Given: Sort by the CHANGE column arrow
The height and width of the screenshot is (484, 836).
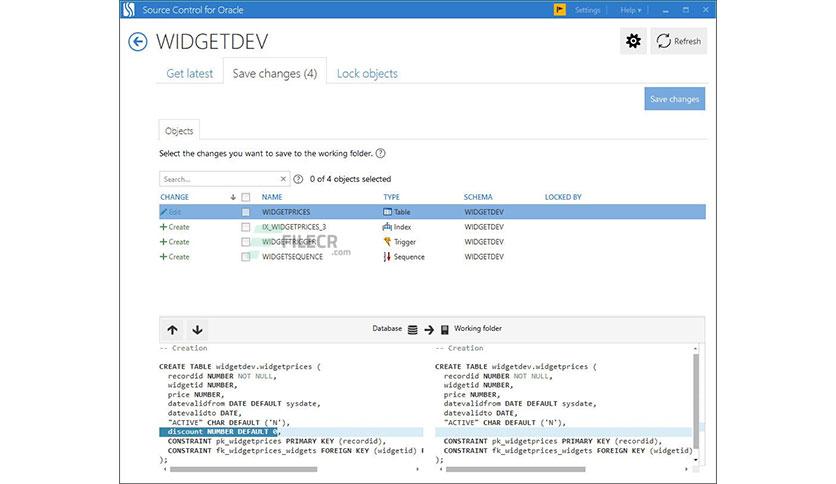Looking at the screenshot, I should click(x=233, y=197).
